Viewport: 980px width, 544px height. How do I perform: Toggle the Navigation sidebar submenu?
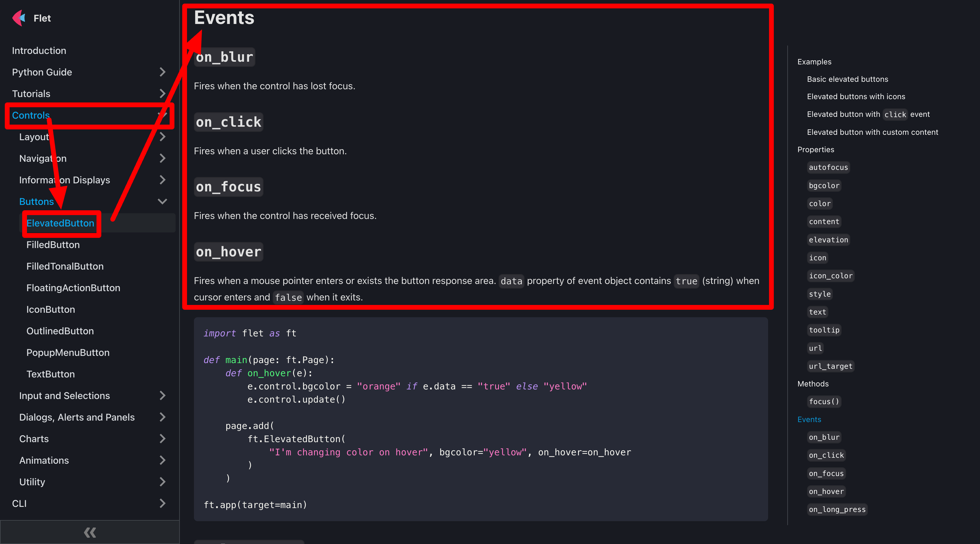pyautogui.click(x=163, y=158)
